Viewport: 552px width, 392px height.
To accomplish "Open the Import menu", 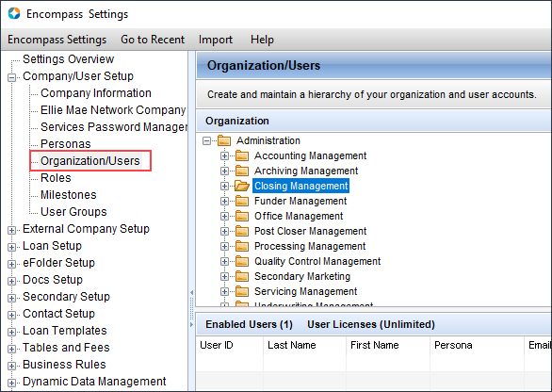I will click(x=216, y=40).
